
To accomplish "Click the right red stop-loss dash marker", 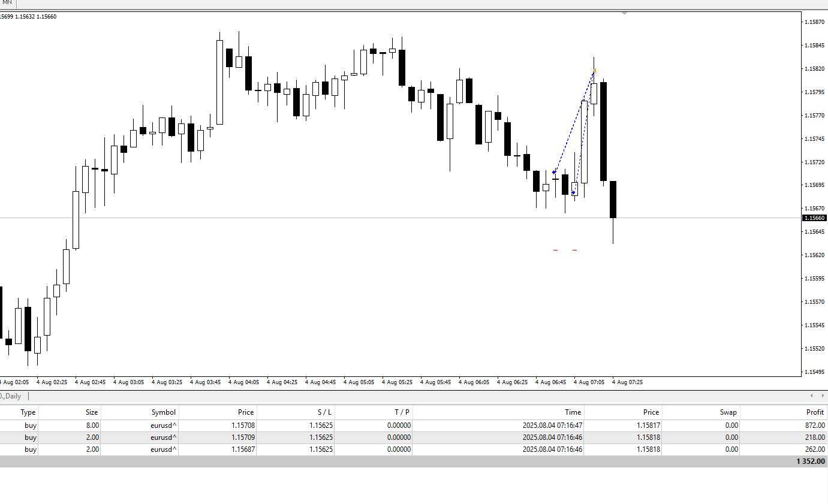I will click(x=574, y=250).
